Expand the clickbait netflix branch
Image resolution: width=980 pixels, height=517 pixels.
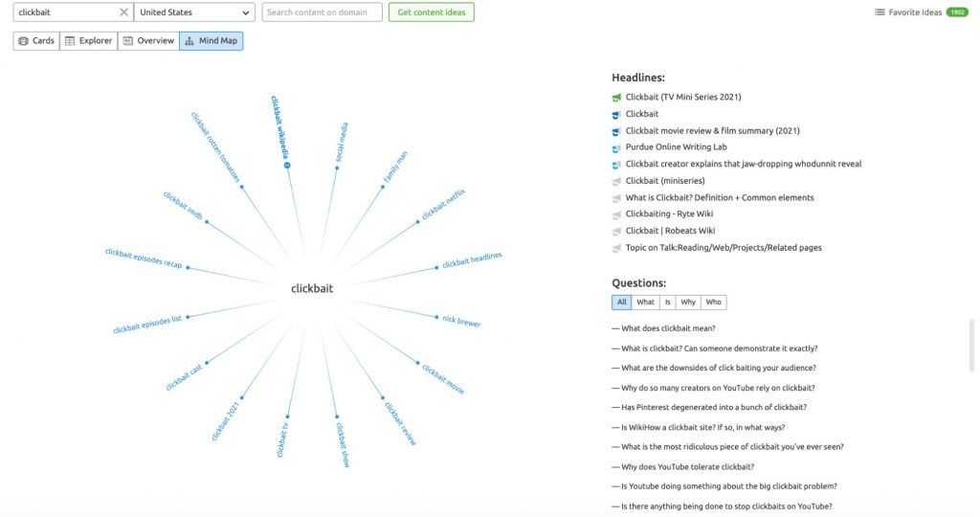click(418, 221)
